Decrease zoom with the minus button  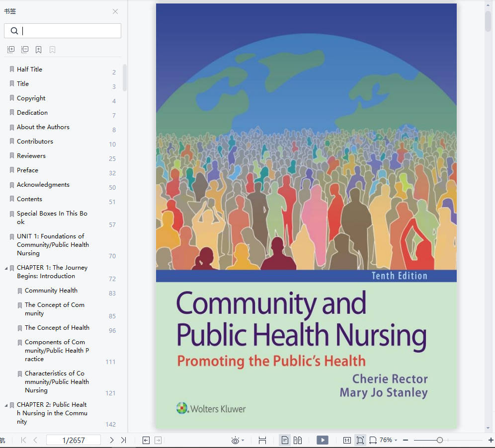coord(406,440)
